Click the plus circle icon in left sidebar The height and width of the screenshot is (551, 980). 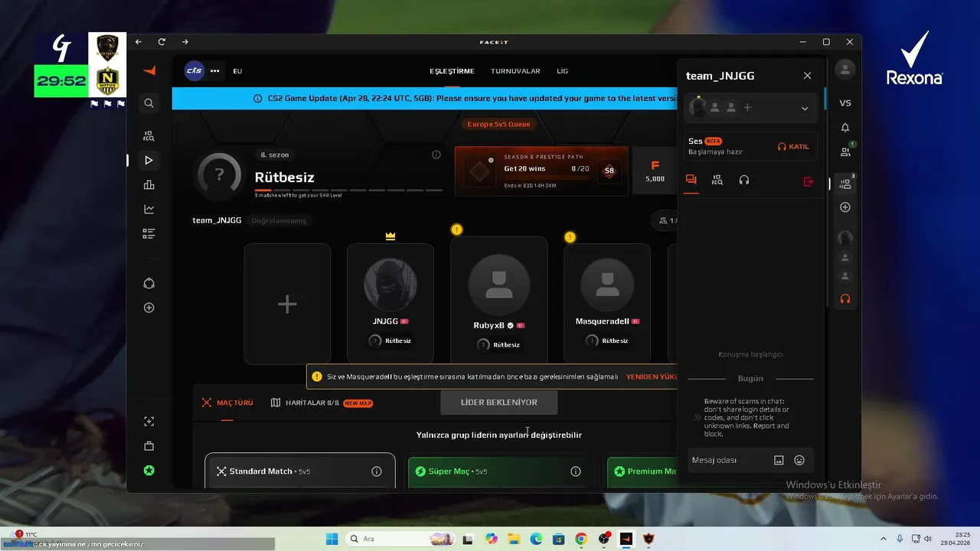pos(149,308)
